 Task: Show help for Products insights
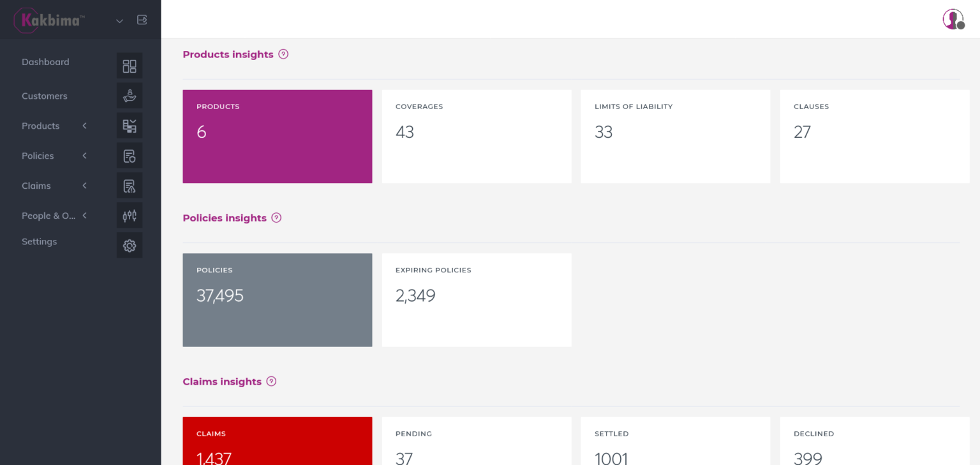coord(283,54)
